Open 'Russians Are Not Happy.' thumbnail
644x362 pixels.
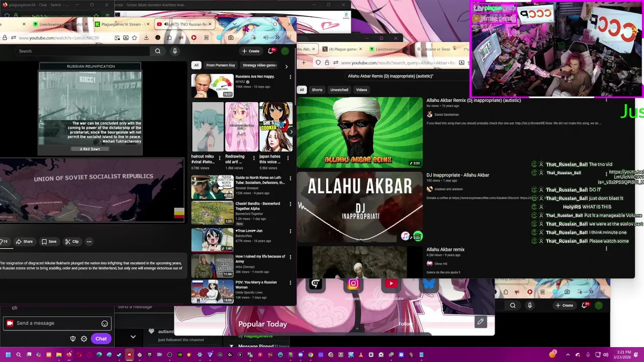coord(212,86)
